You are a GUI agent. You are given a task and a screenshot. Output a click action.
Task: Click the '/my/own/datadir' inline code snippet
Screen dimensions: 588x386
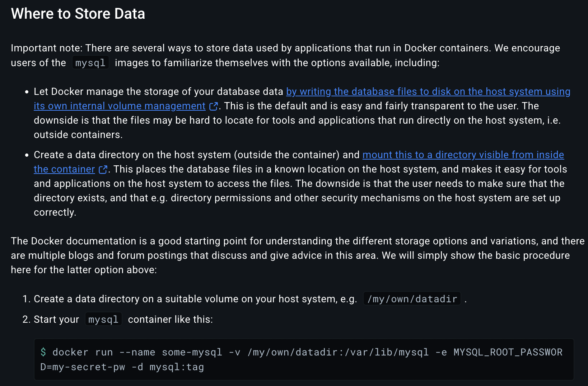pyautogui.click(x=412, y=299)
